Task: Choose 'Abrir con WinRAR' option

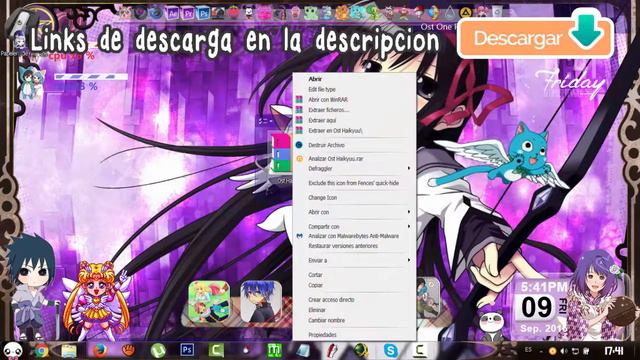Action: pyautogui.click(x=354, y=100)
